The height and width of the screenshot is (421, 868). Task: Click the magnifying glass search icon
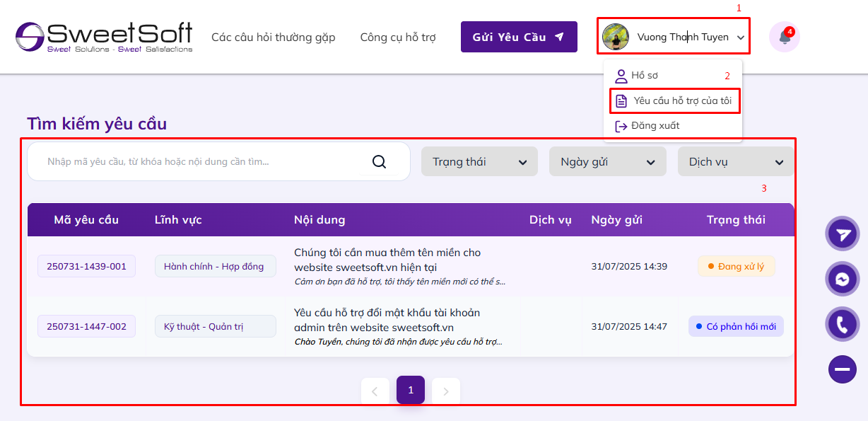[x=379, y=162]
